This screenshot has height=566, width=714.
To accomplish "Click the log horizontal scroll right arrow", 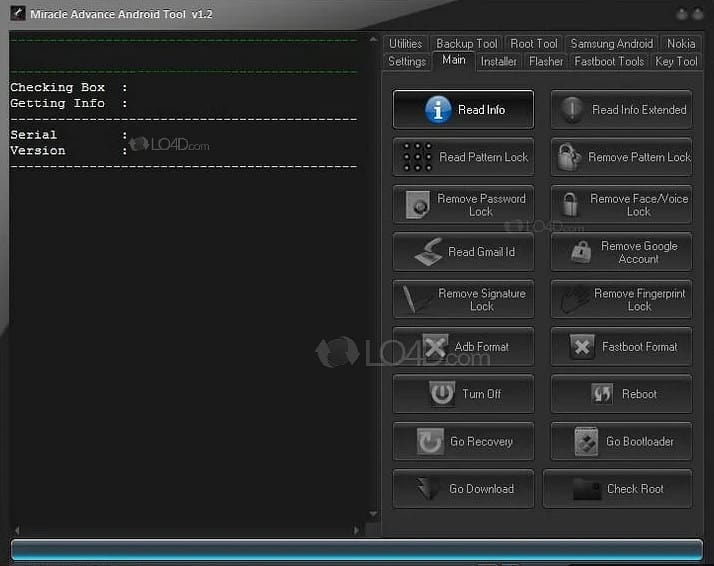I will click(x=356, y=530).
